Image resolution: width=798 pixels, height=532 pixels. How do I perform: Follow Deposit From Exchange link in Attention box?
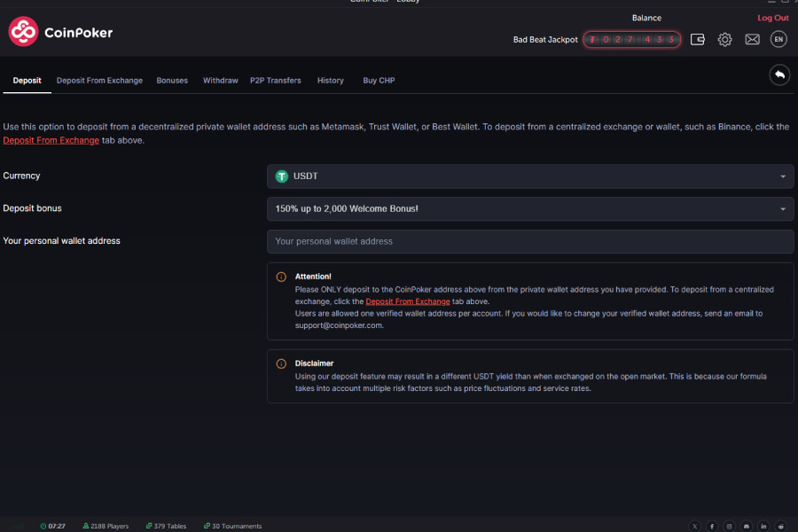click(407, 301)
